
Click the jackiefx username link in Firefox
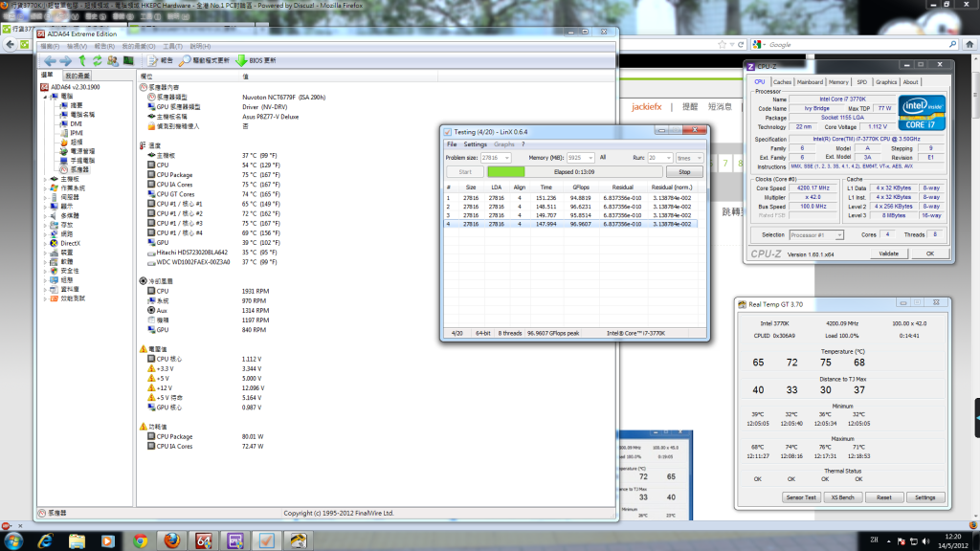click(646, 107)
